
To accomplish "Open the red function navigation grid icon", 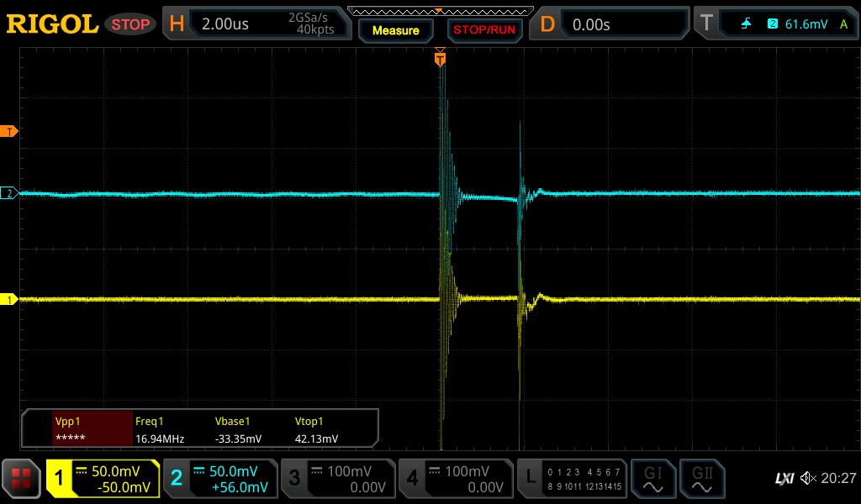I will pos(21,479).
